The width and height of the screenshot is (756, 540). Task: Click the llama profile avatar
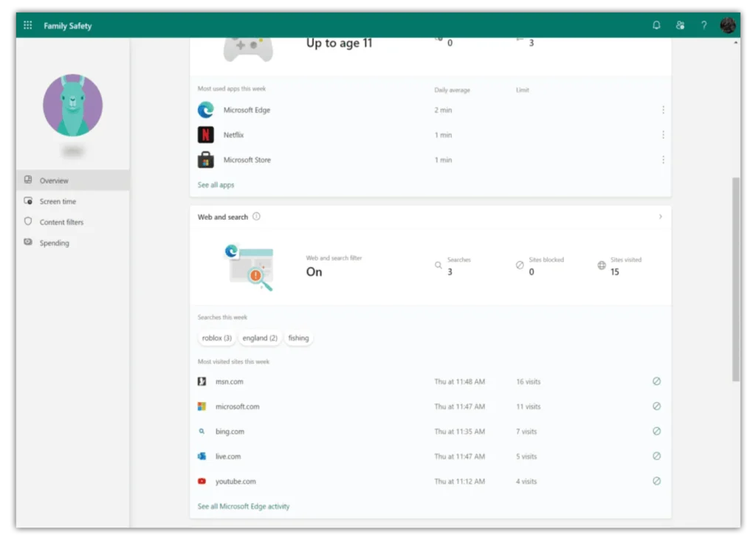(x=73, y=105)
